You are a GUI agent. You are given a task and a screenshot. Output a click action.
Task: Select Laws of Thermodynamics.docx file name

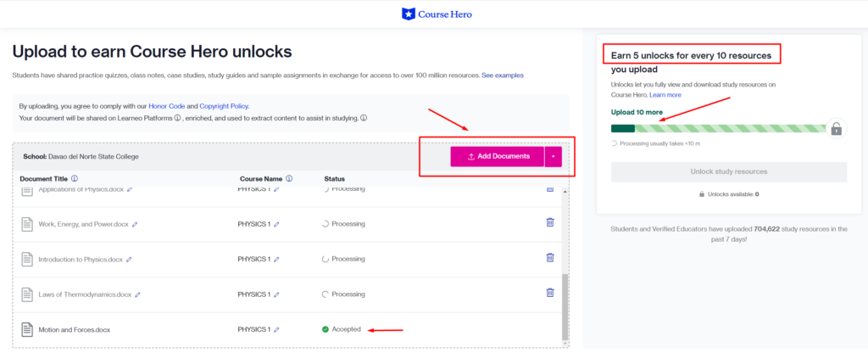[86, 294]
